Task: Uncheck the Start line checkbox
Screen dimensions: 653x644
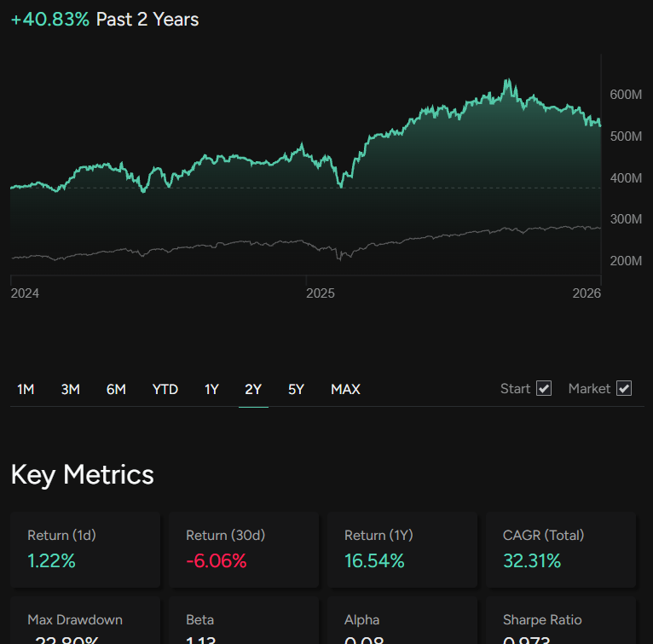Action: pos(544,388)
